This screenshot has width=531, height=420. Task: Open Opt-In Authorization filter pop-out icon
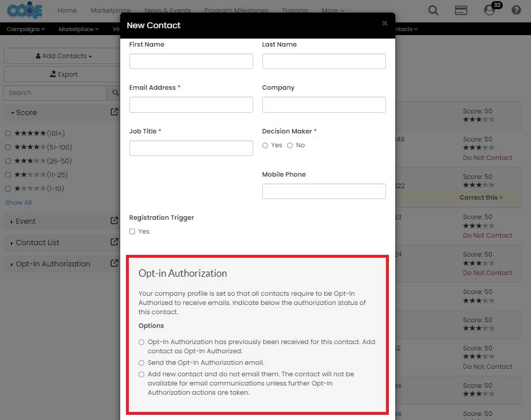(114, 264)
